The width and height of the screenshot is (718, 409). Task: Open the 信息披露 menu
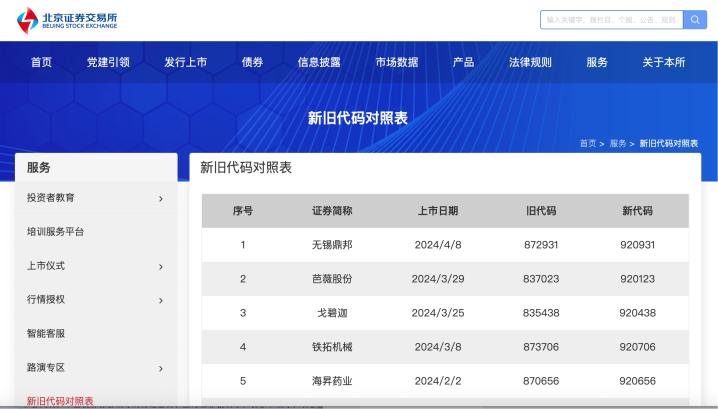point(319,62)
